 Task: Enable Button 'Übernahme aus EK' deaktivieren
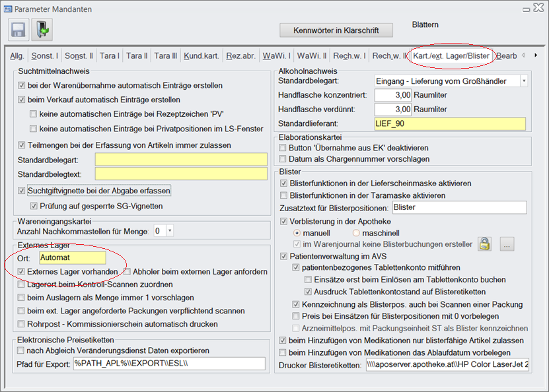(283, 147)
